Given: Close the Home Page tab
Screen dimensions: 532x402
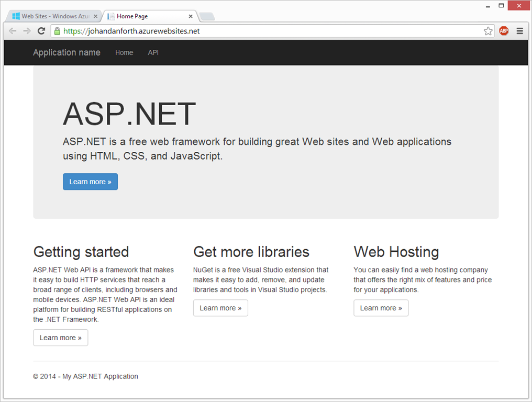Looking at the screenshot, I should [x=191, y=16].
